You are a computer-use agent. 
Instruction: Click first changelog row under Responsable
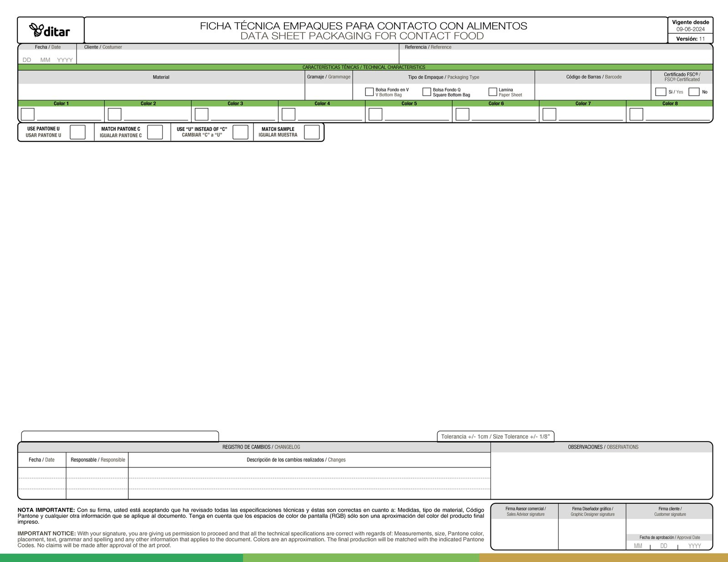coord(97,473)
